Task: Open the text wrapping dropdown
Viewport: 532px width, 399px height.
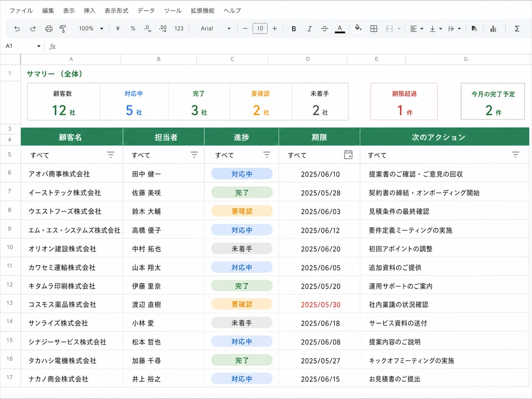Action: click(454, 28)
